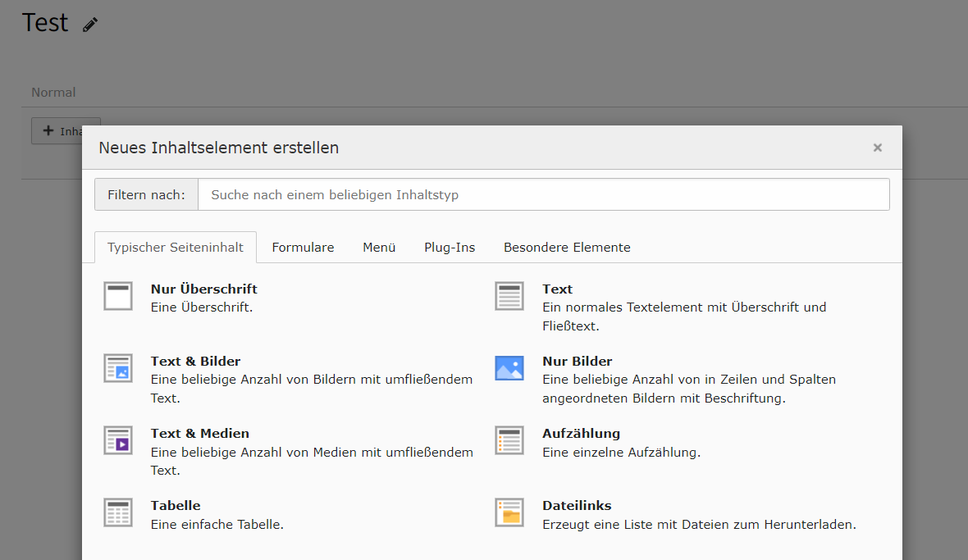Pick the Dateilinks title
Image resolution: width=968 pixels, height=560 pixels.
click(x=577, y=505)
